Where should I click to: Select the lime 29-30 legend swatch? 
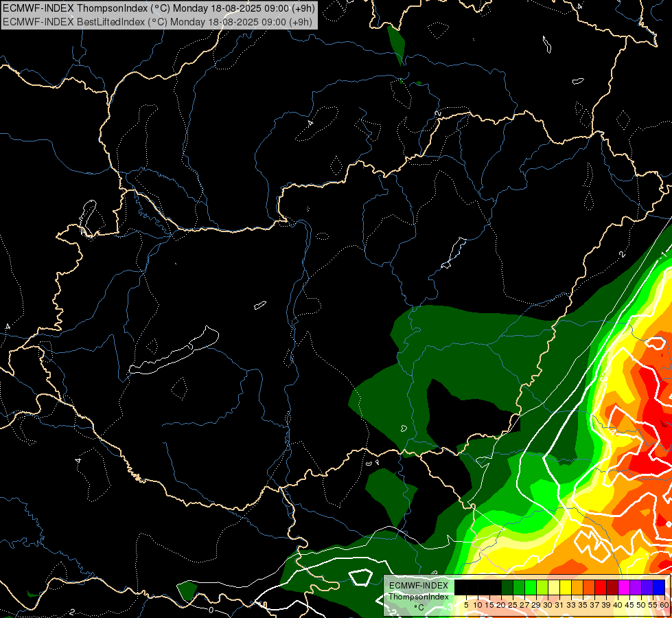coord(542,587)
